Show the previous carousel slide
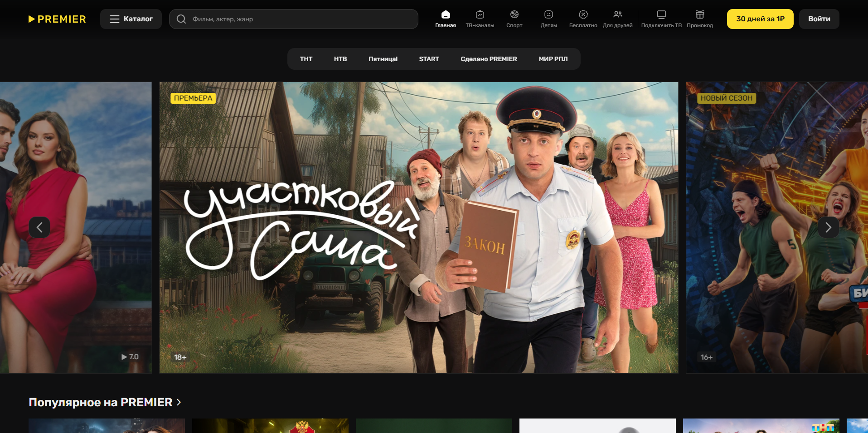Screen dimensions: 868x433 pos(39,227)
